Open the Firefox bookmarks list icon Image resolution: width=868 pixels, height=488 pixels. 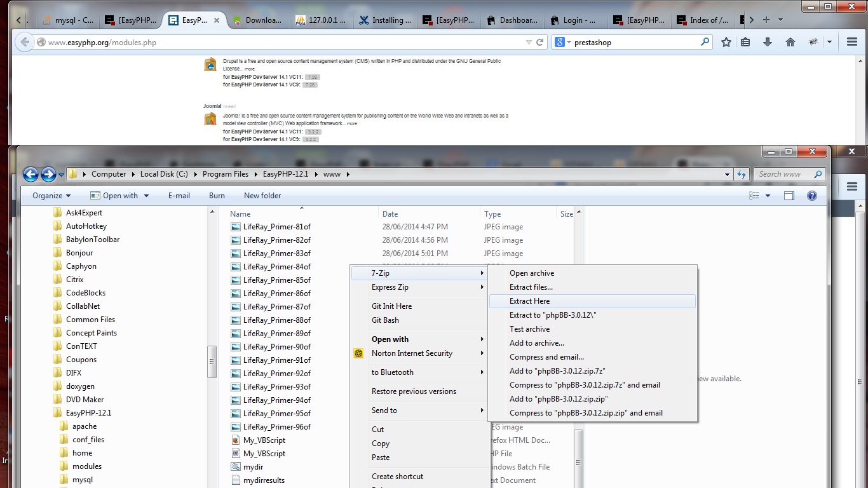point(746,43)
